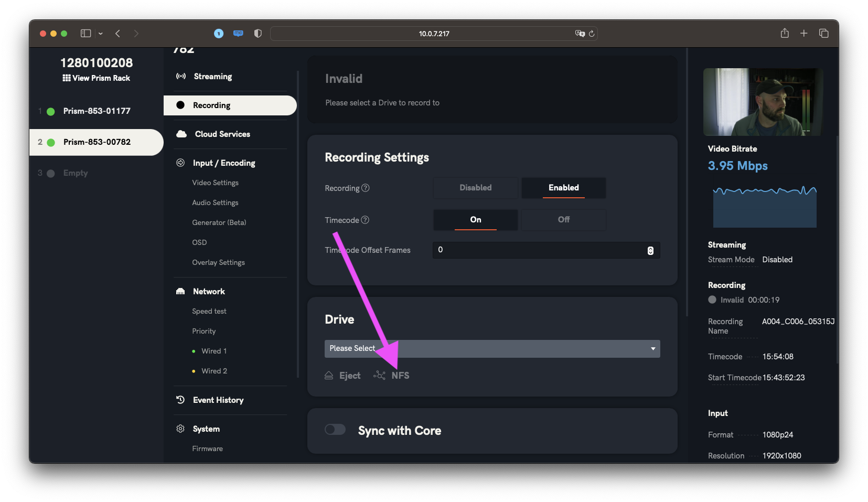Click the Safari share icon
868x502 pixels.
click(785, 34)
